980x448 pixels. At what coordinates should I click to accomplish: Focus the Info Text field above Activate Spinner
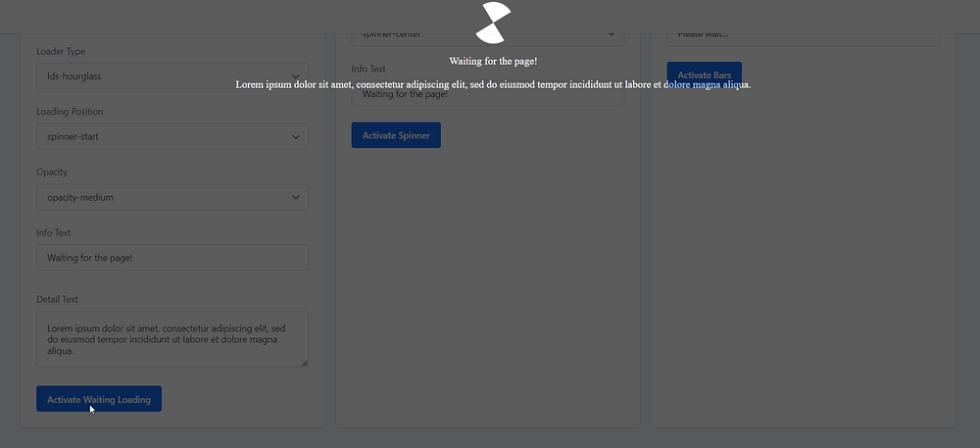coord(487,96)
